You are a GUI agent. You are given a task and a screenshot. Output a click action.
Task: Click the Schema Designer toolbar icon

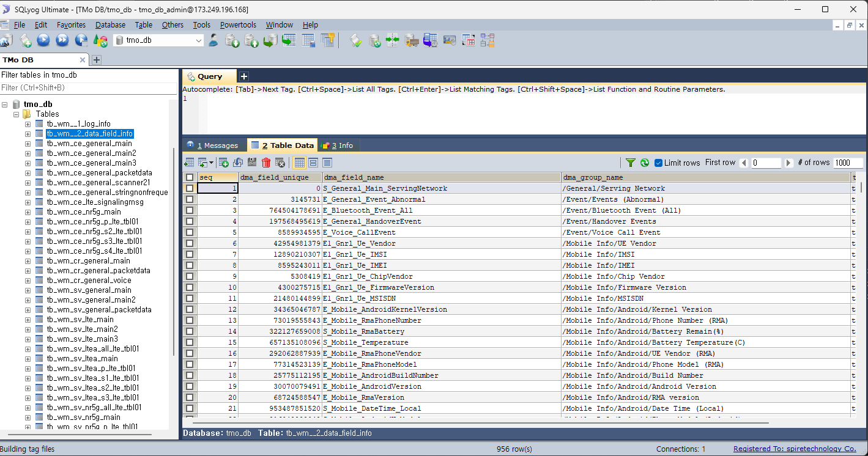(488, 40)
